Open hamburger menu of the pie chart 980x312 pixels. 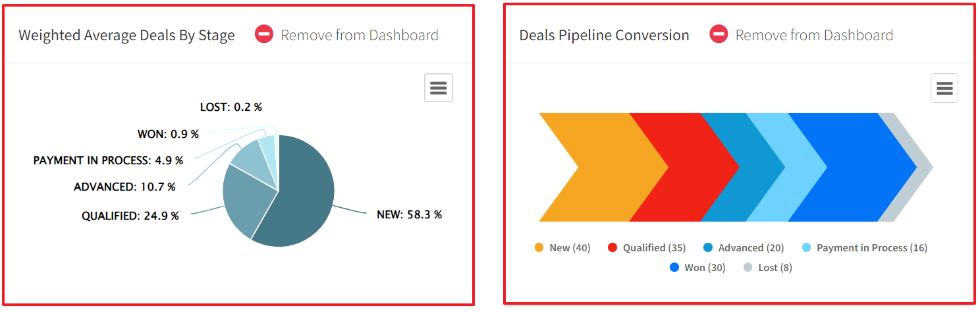pyautogui.click(x=439, y=88)
